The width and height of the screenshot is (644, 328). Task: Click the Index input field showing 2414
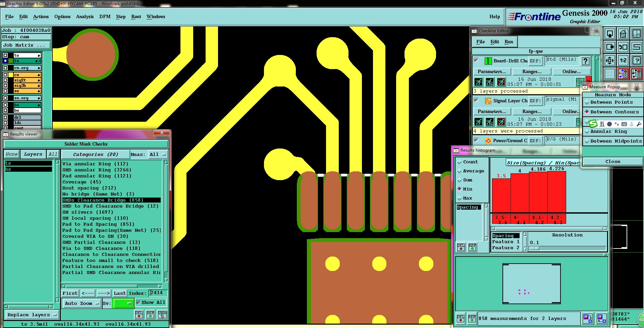(x=158, y=293)
